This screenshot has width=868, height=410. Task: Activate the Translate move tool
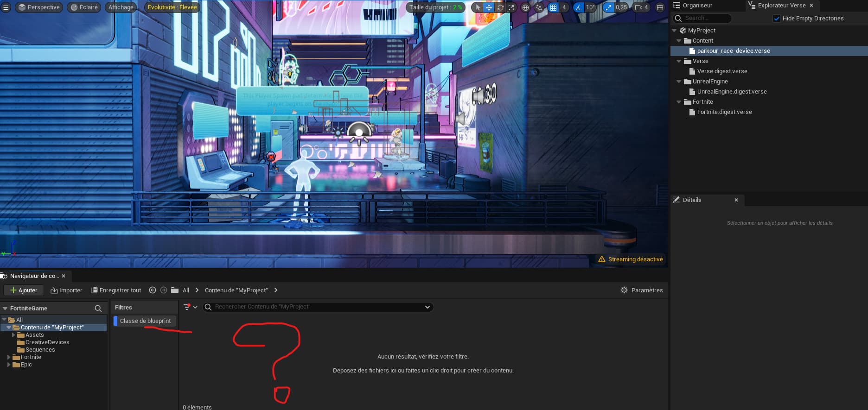[489, 7]
